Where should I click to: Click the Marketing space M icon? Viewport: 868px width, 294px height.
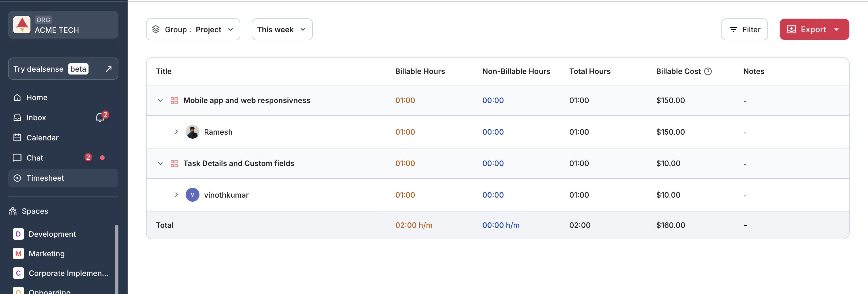(18, 253)
